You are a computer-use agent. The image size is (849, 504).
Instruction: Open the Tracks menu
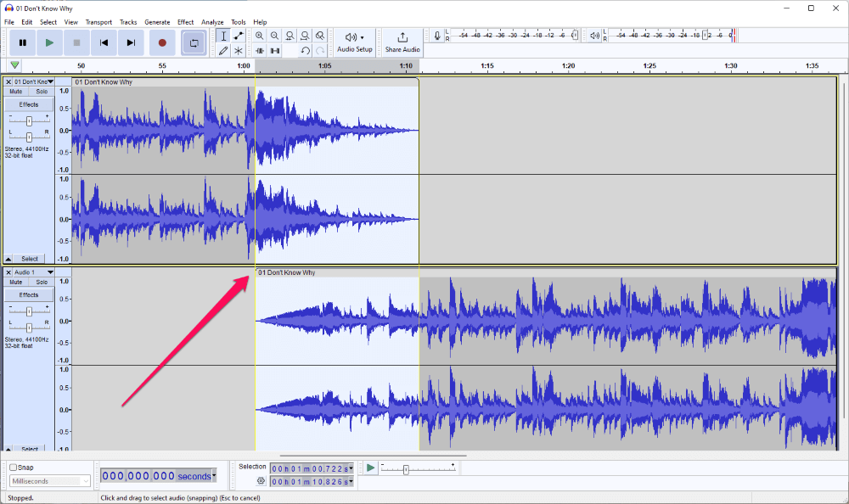pos(128,22)
